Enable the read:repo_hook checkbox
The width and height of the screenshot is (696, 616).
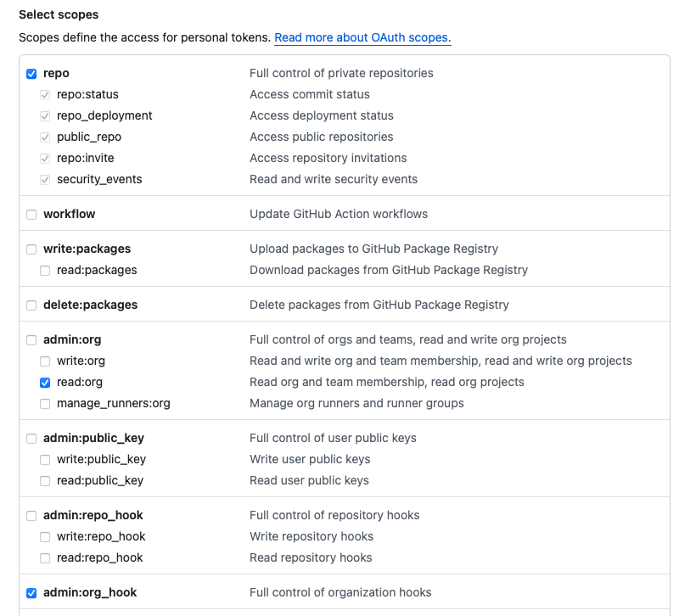click(45, 558)
